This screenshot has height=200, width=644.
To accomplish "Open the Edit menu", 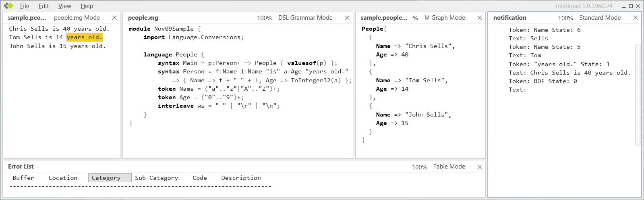I will (43, 6).
